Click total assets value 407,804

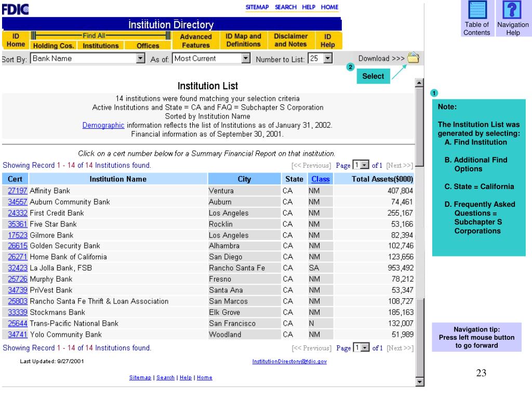coord(400,191)
